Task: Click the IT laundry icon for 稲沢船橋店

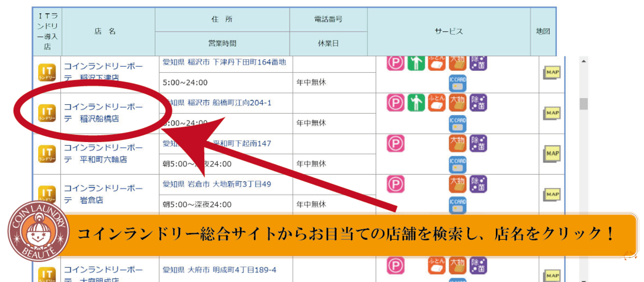Action: tap(47, 113)
